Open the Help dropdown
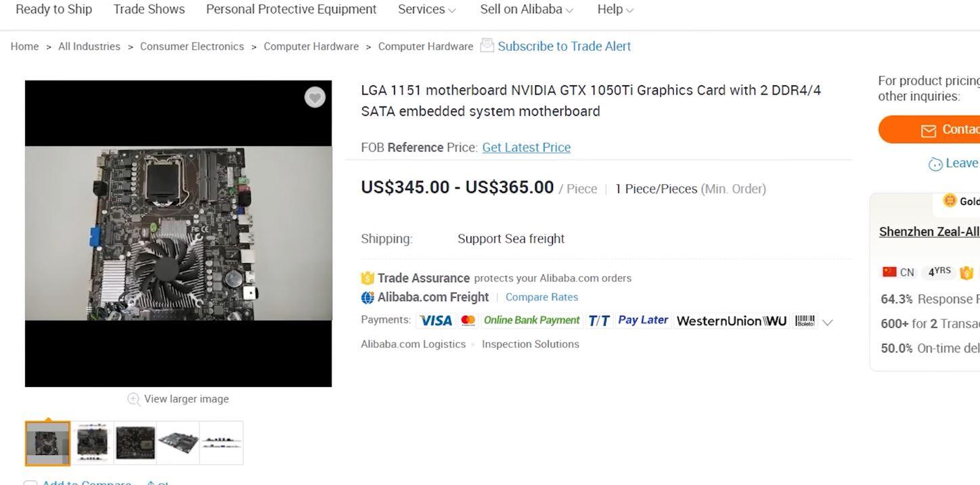The width and height of the screenshot is (980, 485). pyautogui.click(x=615, y=9)
